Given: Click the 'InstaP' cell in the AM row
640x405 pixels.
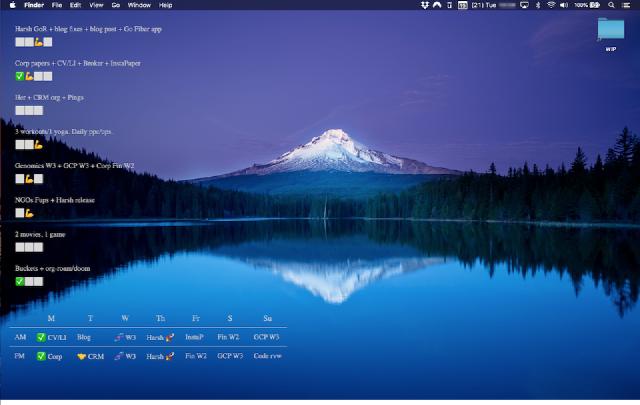Looking at the screenshot, I should click(194, 337).
